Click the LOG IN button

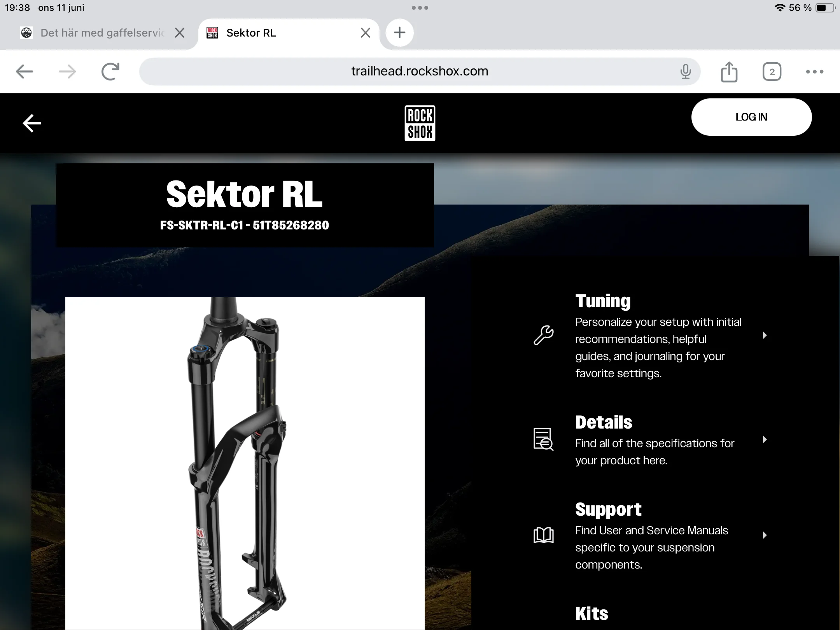[x=751, y=117]
